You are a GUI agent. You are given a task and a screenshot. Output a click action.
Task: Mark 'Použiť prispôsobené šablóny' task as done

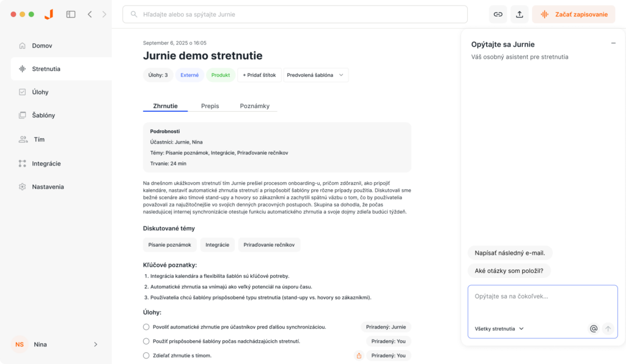click(146, 341)
